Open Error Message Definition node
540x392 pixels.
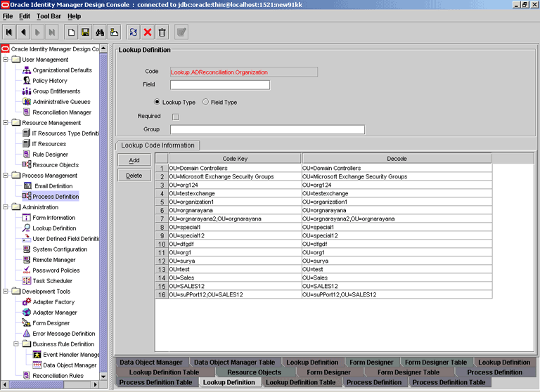pos(64,334)
